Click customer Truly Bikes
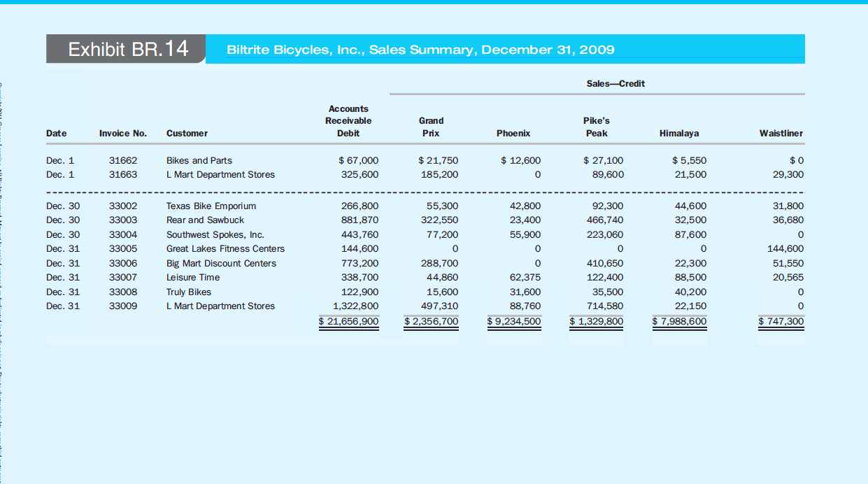 tap(189, 292)
